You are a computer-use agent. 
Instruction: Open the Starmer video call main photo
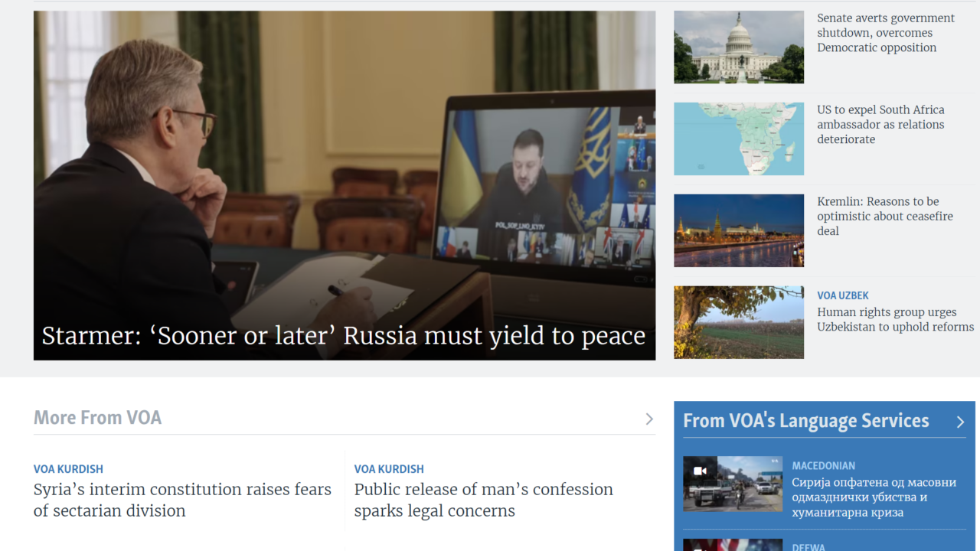(345, 185)
